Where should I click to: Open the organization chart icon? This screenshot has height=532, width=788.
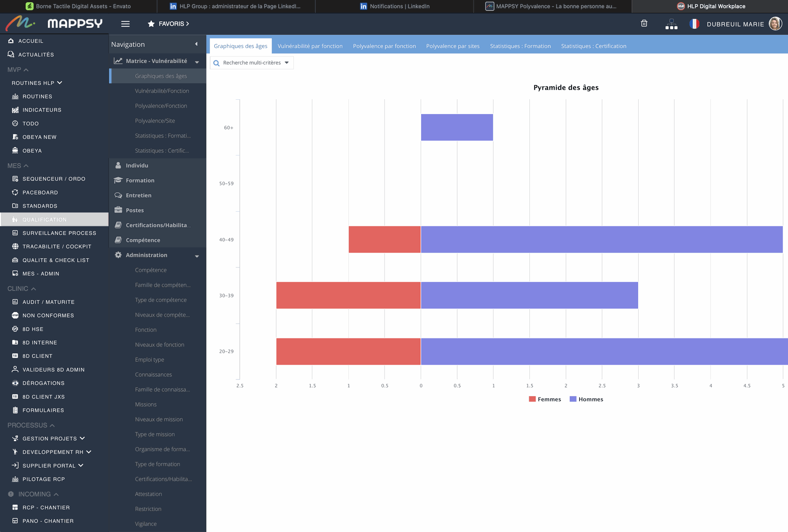[x=671, y=24]
